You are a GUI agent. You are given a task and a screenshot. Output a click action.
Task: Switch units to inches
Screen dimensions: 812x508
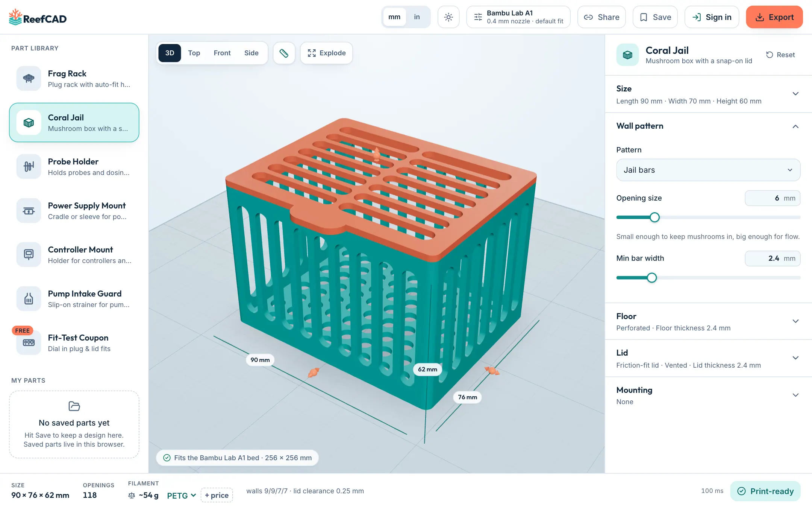[417, 17]
